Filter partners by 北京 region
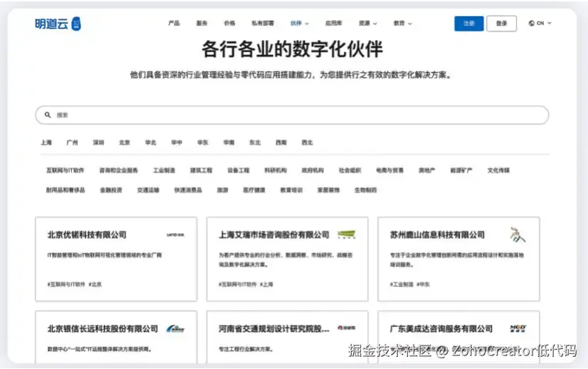 point(125,142)
